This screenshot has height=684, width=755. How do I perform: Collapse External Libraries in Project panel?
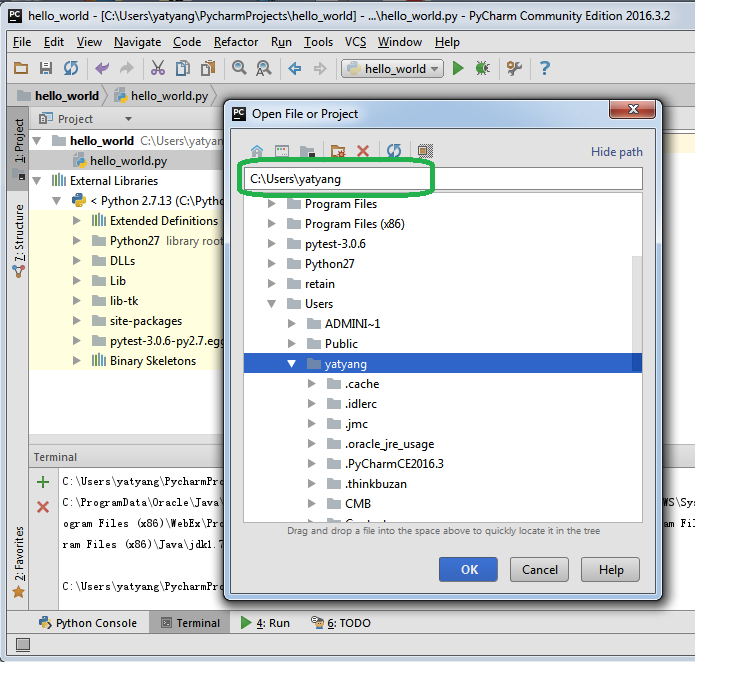click(x=37, y=181)
